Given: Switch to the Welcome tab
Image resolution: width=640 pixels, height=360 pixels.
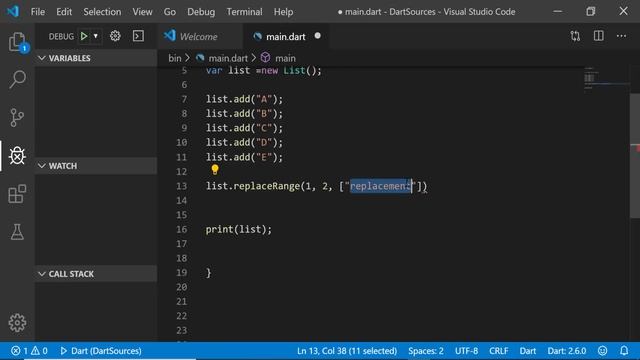Looking at the screenshot, I should (200, 36).
